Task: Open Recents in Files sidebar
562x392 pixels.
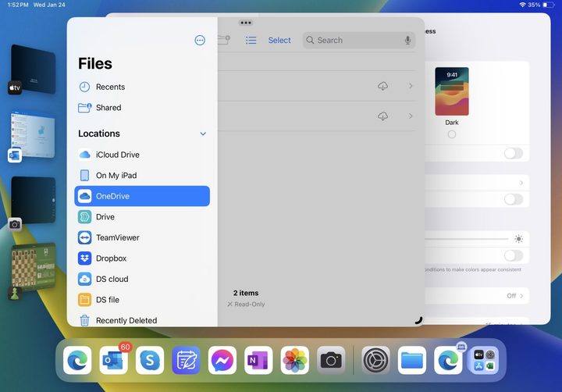Action: 142,87
